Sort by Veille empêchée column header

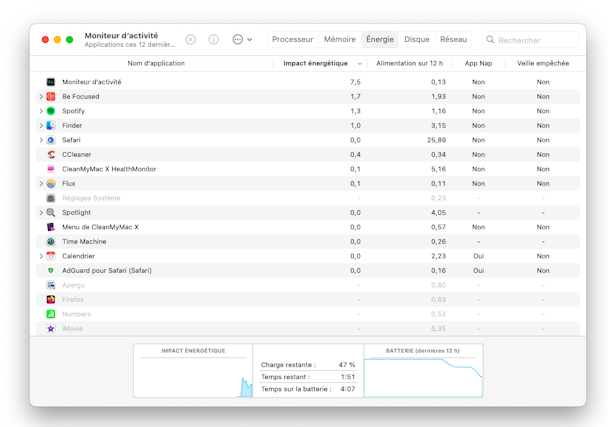coord(543,63)
